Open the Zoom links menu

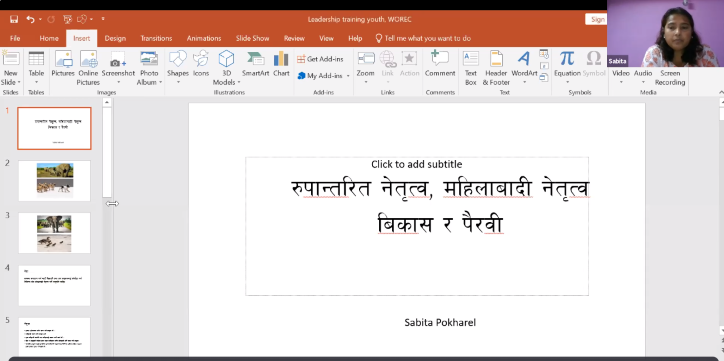coord(365,68)
